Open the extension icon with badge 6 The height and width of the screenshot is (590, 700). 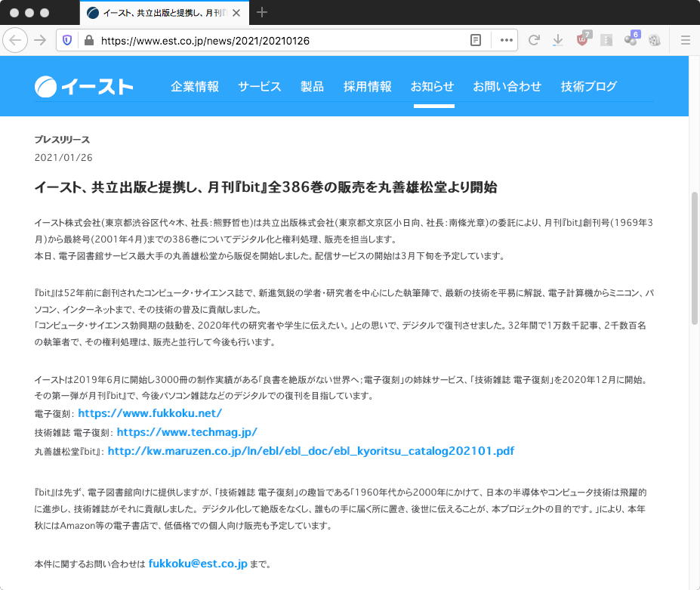632,39
